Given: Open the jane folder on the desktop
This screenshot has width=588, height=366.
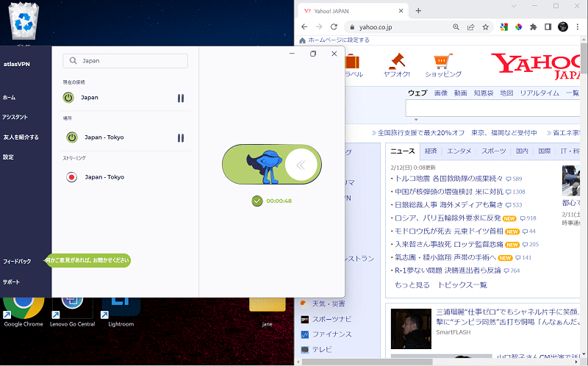Looking at the screenshot, I should [267, 312].
